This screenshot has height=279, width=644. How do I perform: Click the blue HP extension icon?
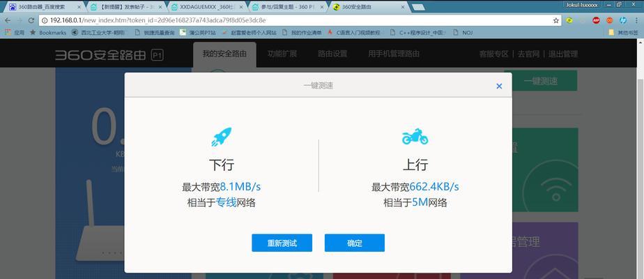coord(623,20)
